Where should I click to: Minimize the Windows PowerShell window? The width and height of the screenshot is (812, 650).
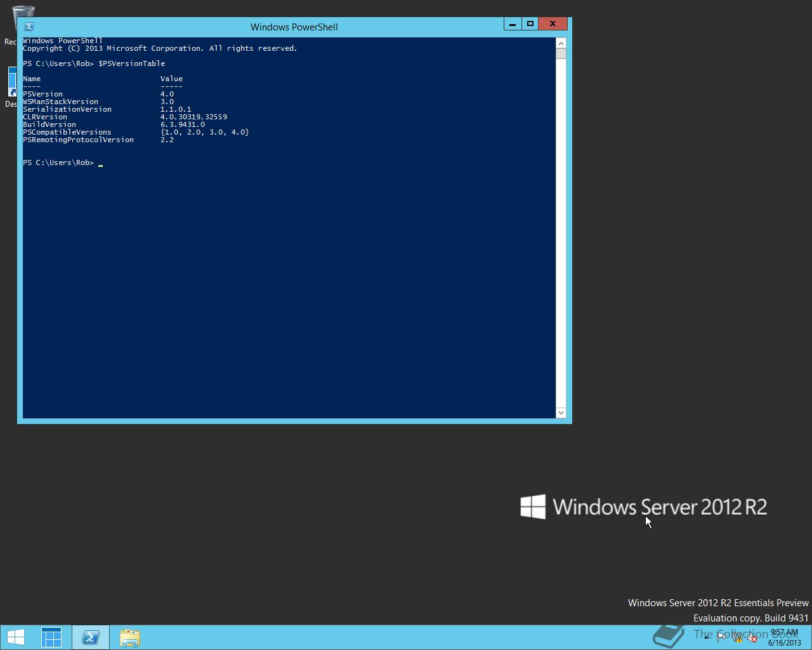pos(513,24)
